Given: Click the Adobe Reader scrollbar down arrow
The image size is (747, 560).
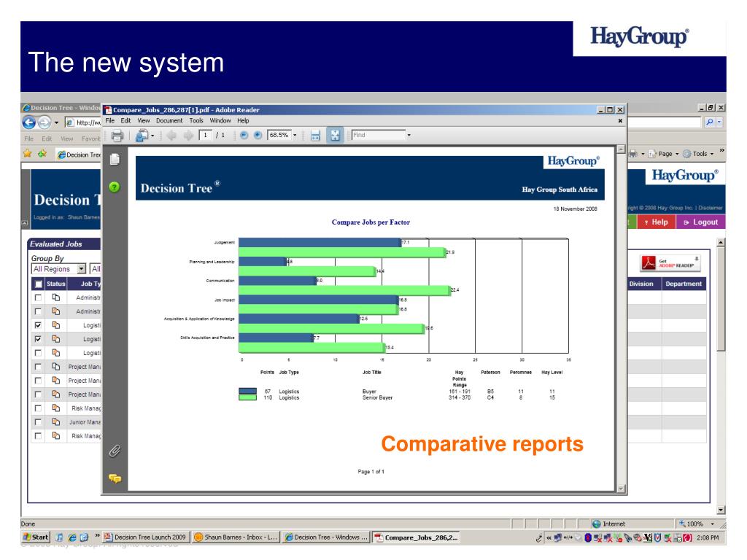Looking at the screenshot, I should click(x=620, y=488).
